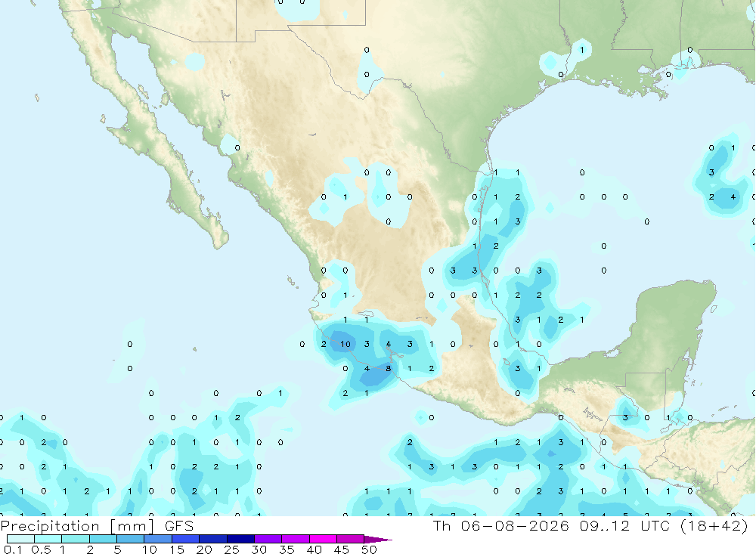Select the 1–2 mm legend color swatch
756x554 pixels.
(x=76, y=539)
